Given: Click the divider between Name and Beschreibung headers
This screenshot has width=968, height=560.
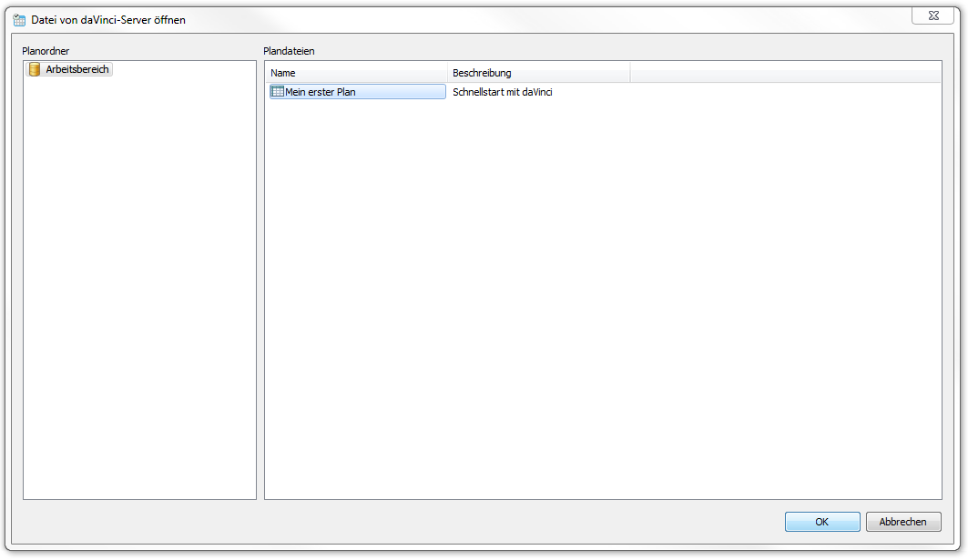Looking at the screenshot, I should (x=448, y=73).
